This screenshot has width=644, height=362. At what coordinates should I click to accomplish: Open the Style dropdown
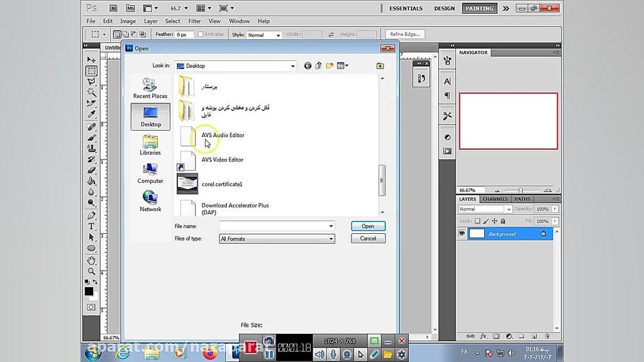264,35
